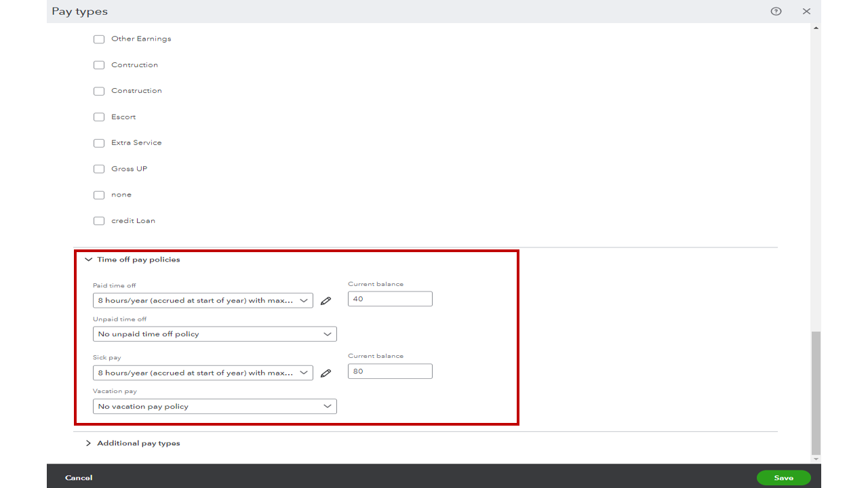This screenshot has width=868, height=488.
Task: Edit the Sick pay policy
Action: (x=326, y=372)
